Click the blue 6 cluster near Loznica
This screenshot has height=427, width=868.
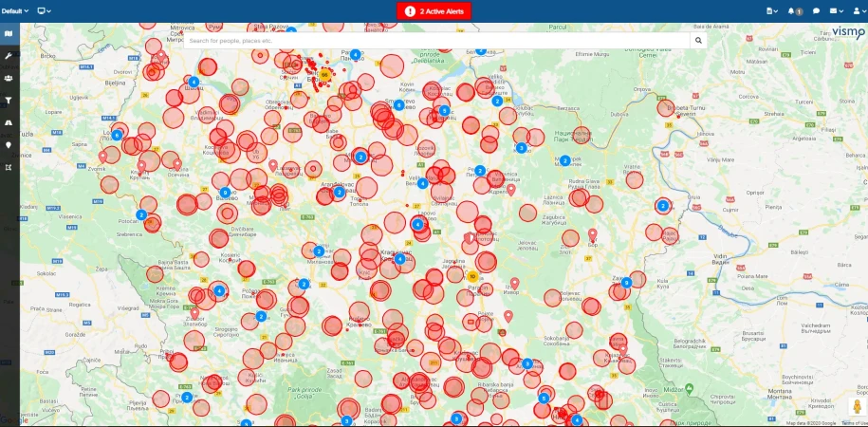[117, 135]
